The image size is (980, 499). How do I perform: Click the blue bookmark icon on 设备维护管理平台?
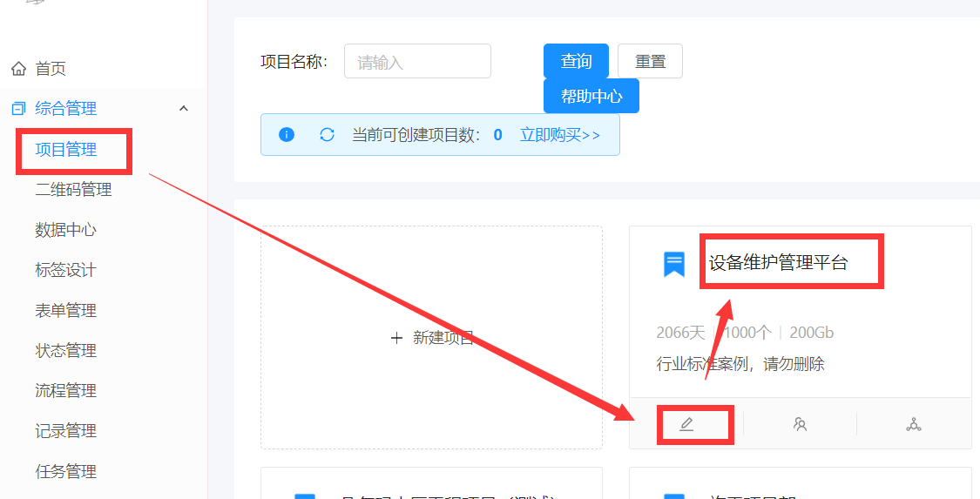pos(674,264)
